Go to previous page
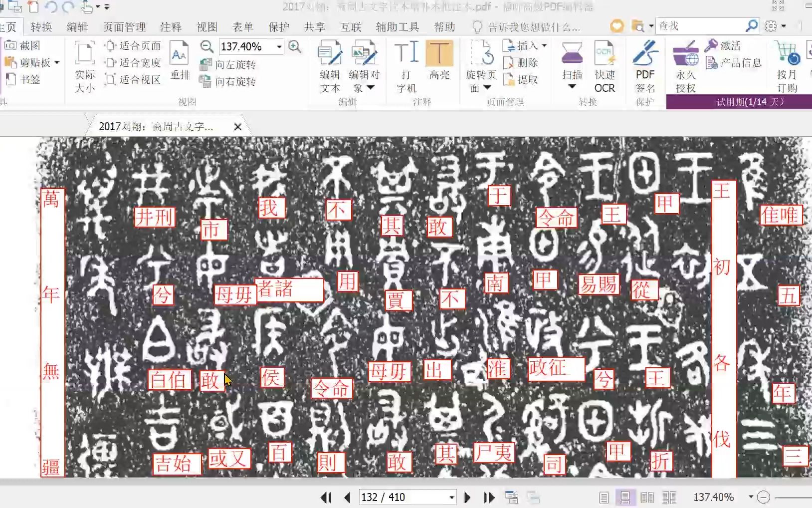This screenshot has width=812, height=508. [348, 498]
